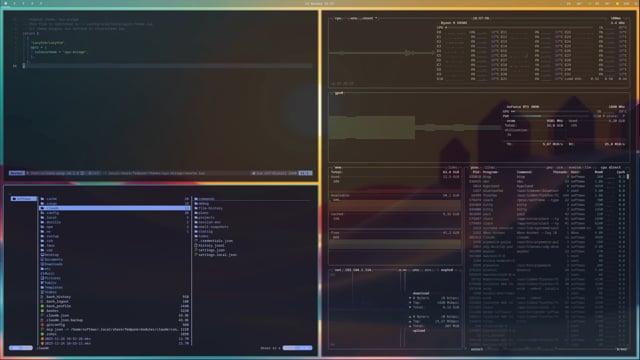Toggle cpu direct sorting in proc box
Screen dimensions: 640x360
pyautogui.click(x=611, y=167)
